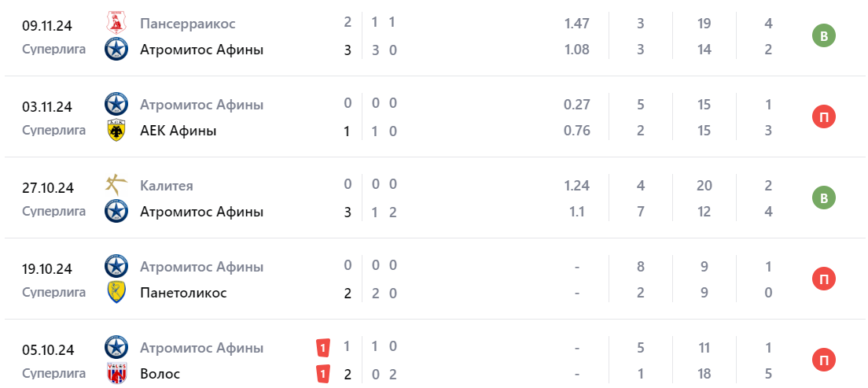Image resolution: width=868 pixels, height=388 pixels.
Task: Click Атромитос logo in the 09.11.24 match
Action: pos(116,50)
